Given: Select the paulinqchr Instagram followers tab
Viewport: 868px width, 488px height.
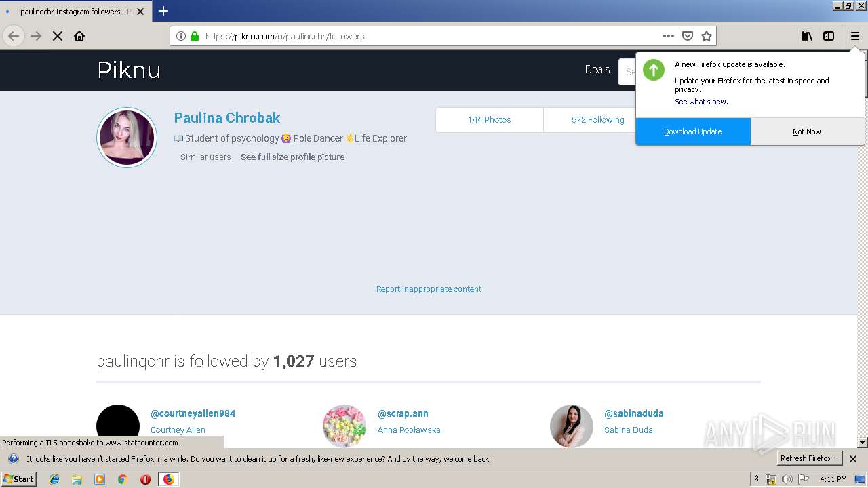Looking at the screenshot, I should pos(75,12).
